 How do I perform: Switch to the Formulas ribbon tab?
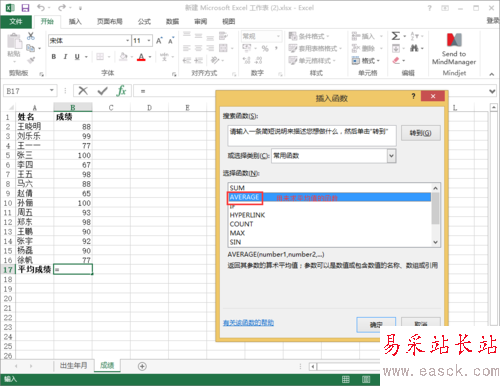coord(144,22)
